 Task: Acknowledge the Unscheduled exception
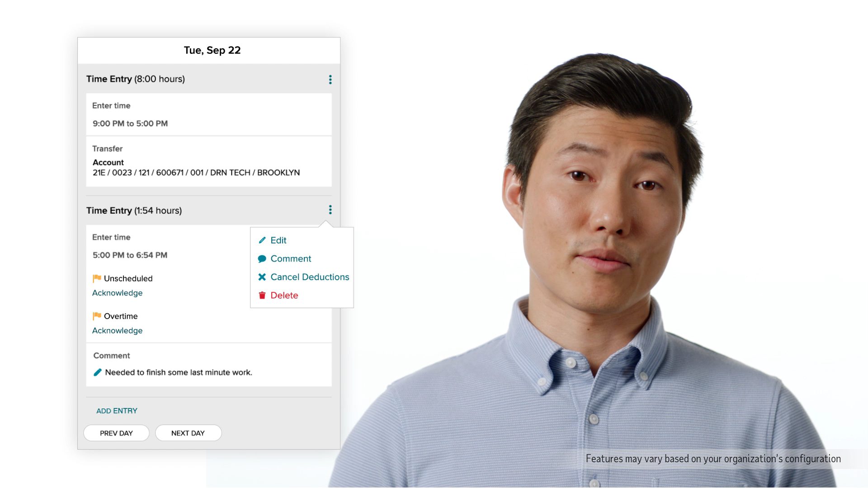tap(117, 293)
